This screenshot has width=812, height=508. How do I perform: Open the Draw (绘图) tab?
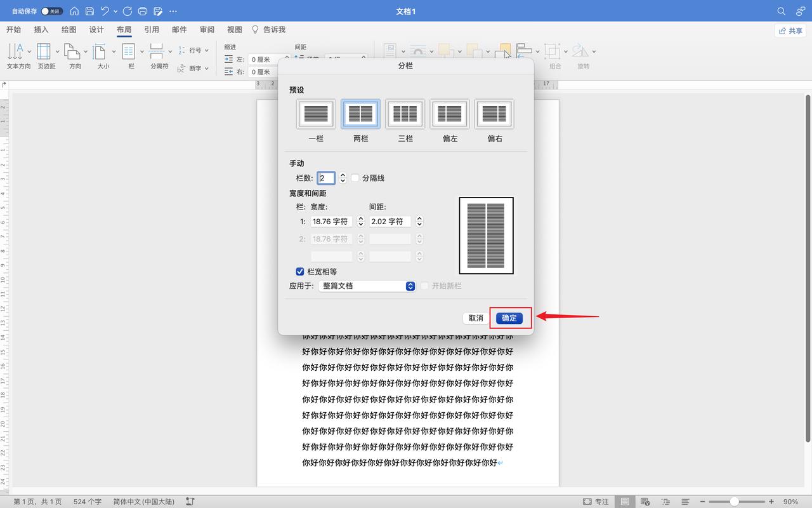[x=69, y=30]
